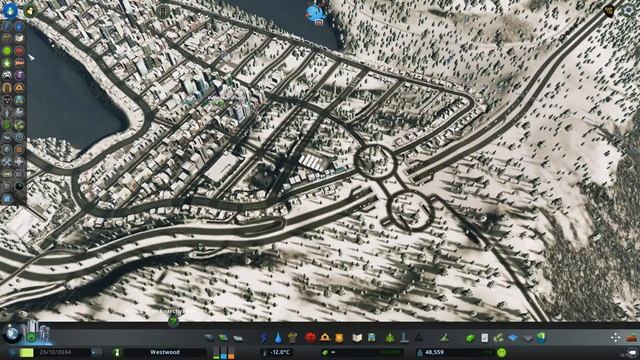Show the Maintenance info view wrench icon

point(7,162)
